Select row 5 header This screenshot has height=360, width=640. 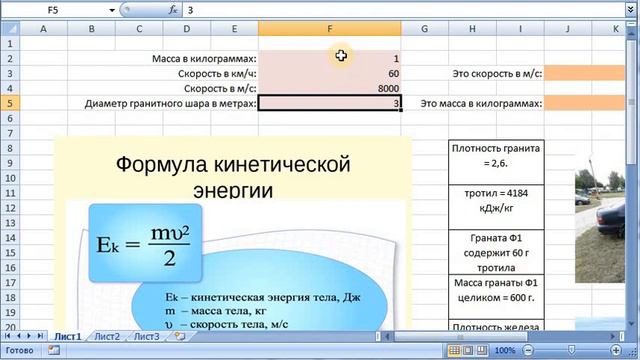10,103
